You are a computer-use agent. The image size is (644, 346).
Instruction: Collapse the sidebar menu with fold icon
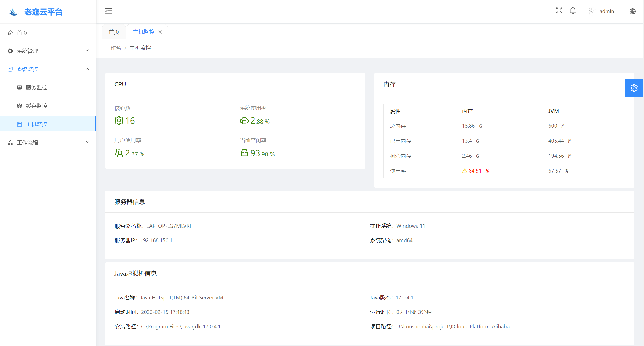coord(108,11)
